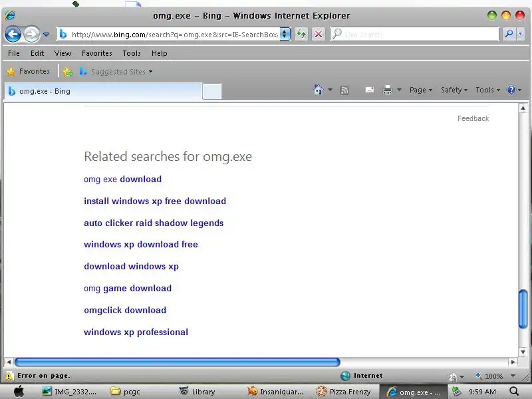
Task: Click Add to Favorites Bar star icon
Action: tap(67, 72)
